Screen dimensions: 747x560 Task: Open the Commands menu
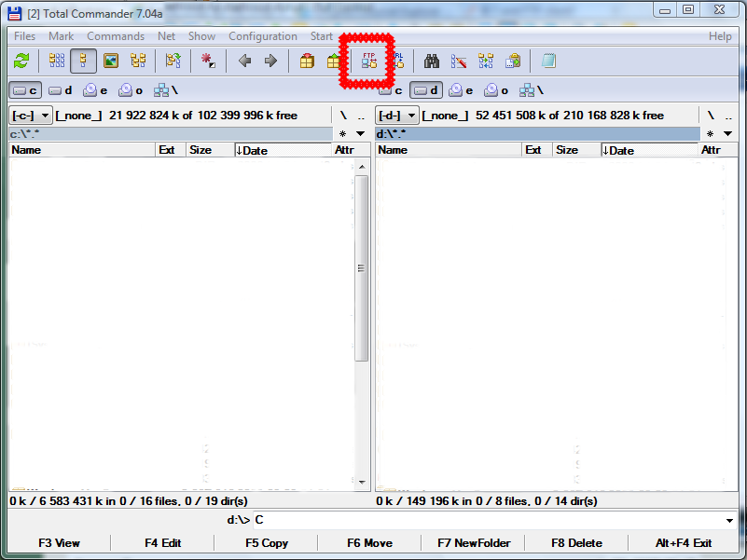click(116, 36)
